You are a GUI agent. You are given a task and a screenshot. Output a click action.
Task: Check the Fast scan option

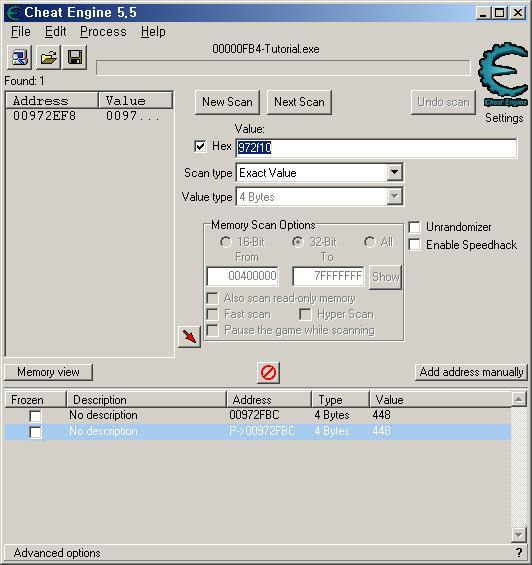click(x=212, y=314)
